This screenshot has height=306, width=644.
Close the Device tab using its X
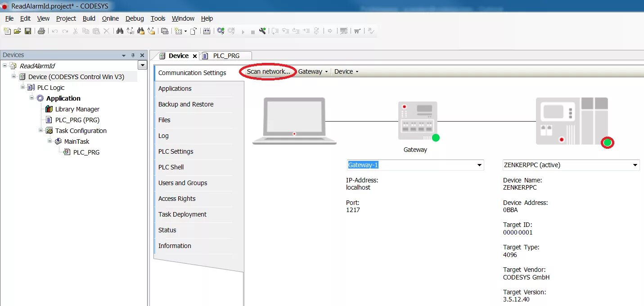click(195, 56)
